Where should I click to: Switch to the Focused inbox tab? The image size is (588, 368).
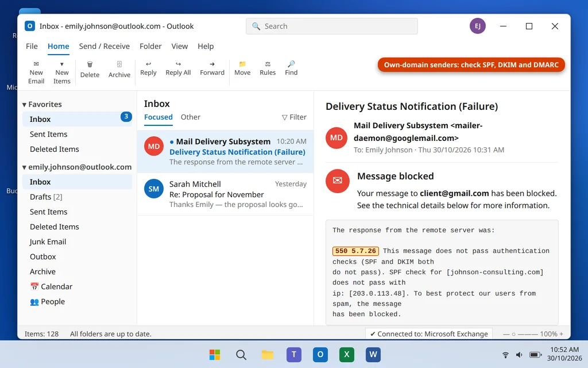(158, 117)
